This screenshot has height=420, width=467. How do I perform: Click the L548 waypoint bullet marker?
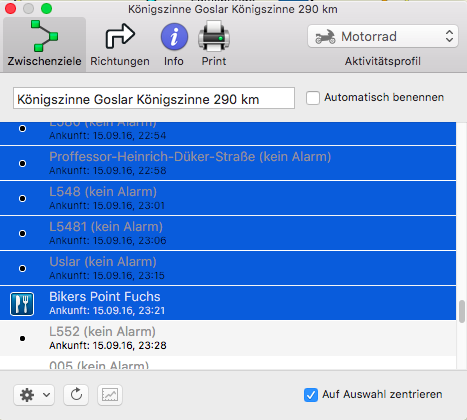point(22,198)
